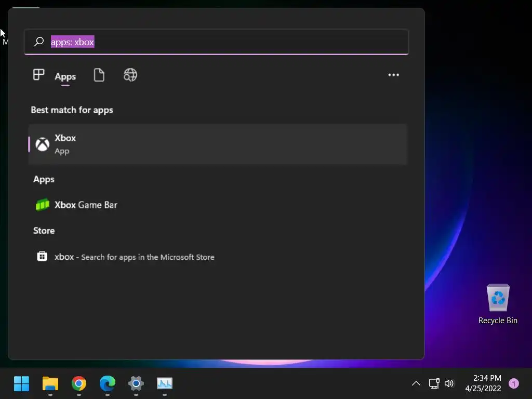Click the 'Store' section heading

click(x=44, y=231)
